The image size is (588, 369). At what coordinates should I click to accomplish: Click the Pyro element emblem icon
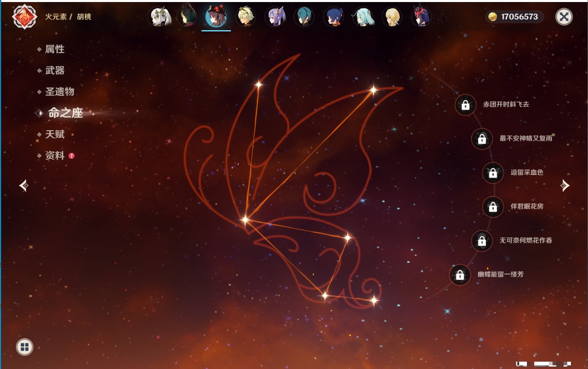tap(24, 17)
